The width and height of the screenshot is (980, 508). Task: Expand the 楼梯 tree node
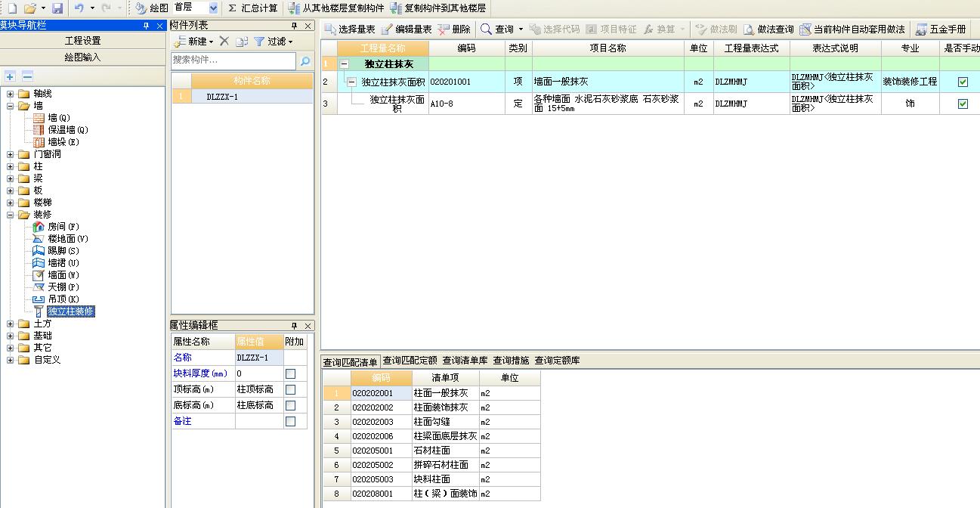tap(11, 203)
